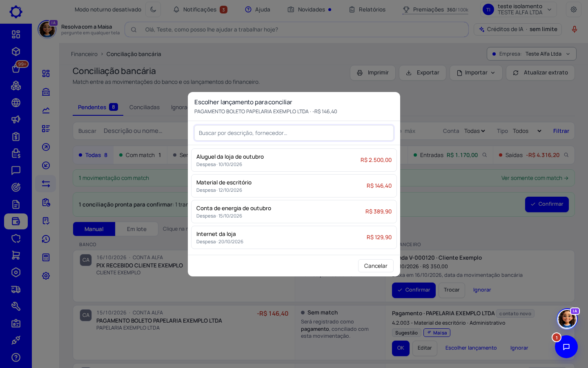Click the Exportar button
Image resolution: width=588 pixels, height=368 pixels.
click(x=423, y=73)
